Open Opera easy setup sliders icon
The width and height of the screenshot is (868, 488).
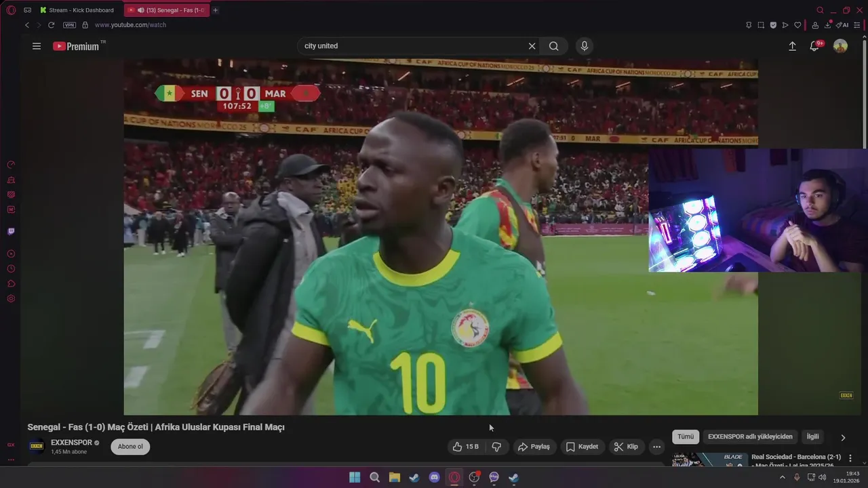click(x=857, y=25)
